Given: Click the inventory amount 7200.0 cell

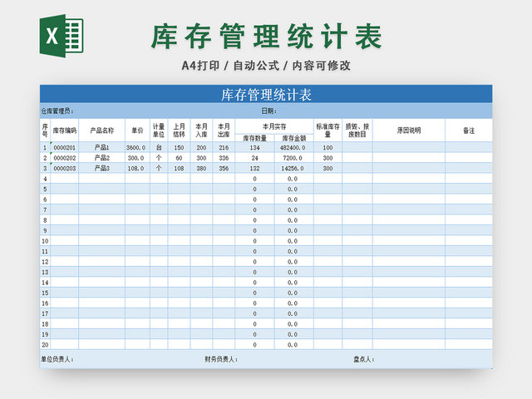Looking at the screenshot, I should tap(293, 158).
